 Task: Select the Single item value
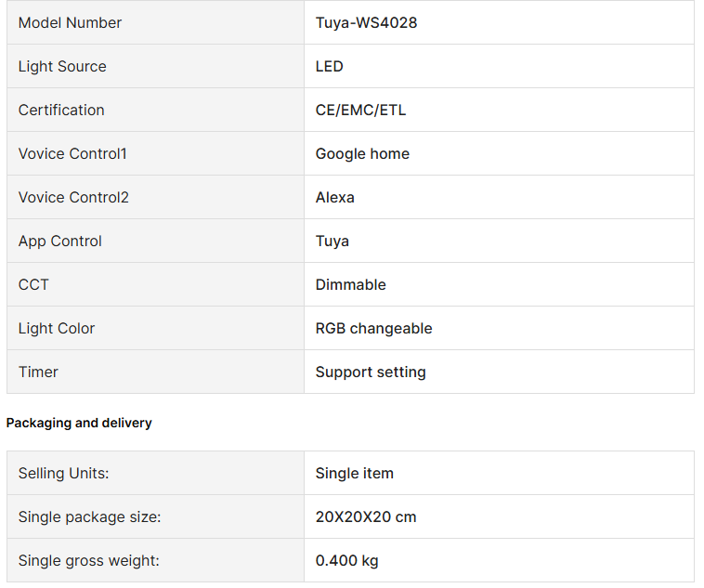click(x=354, y=473)
